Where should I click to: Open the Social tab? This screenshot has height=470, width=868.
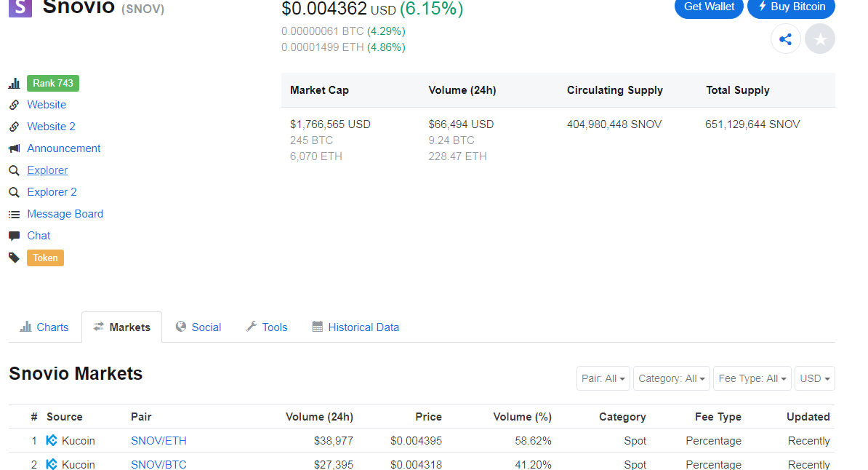(198, 327)
